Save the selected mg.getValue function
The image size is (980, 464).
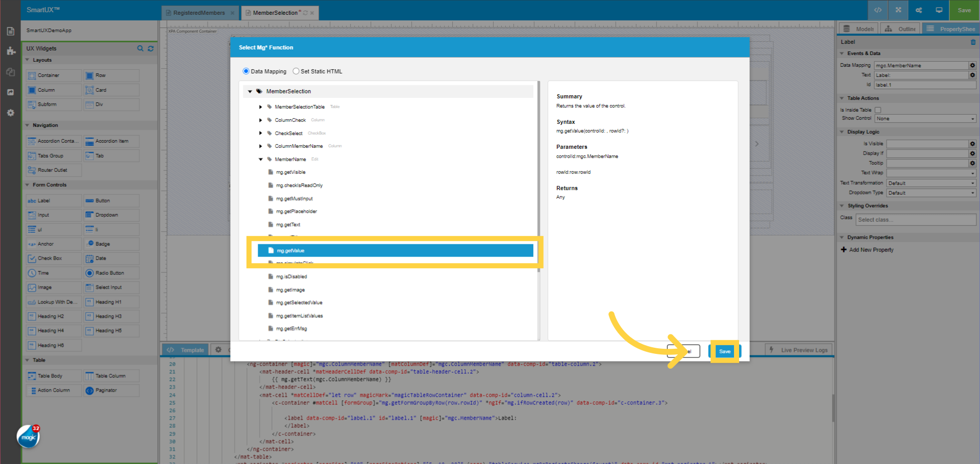coord(724,351)
